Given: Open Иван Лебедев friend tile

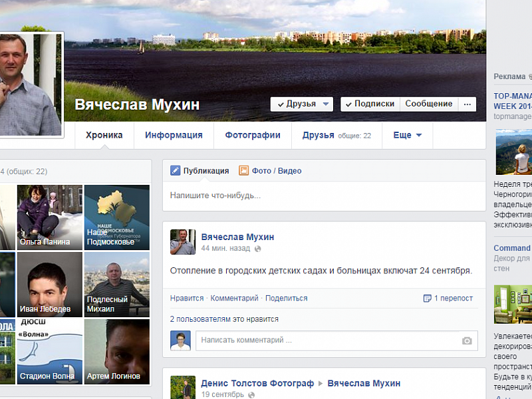Looking at the screenshot, I should [50, 285].
